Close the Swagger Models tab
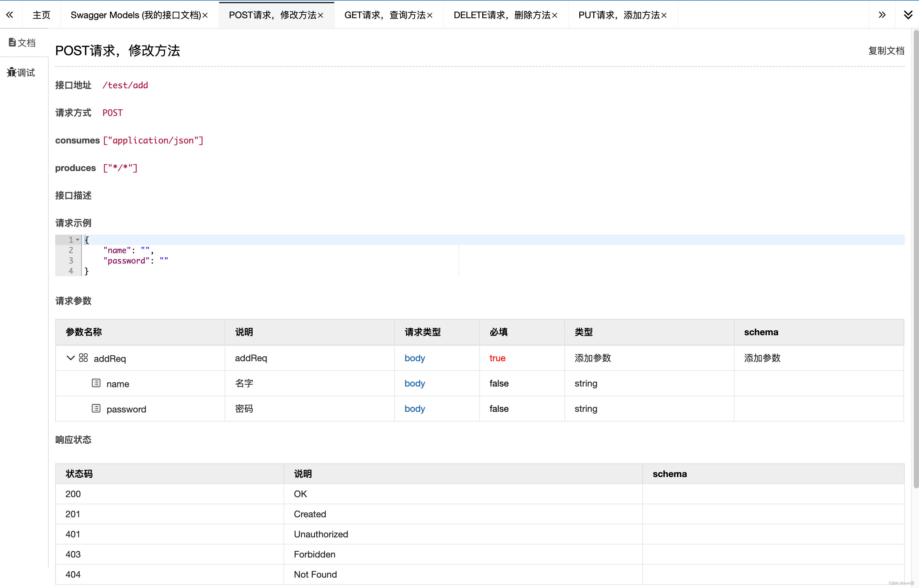This screenshot has width=919, height=588. (205, 15)
